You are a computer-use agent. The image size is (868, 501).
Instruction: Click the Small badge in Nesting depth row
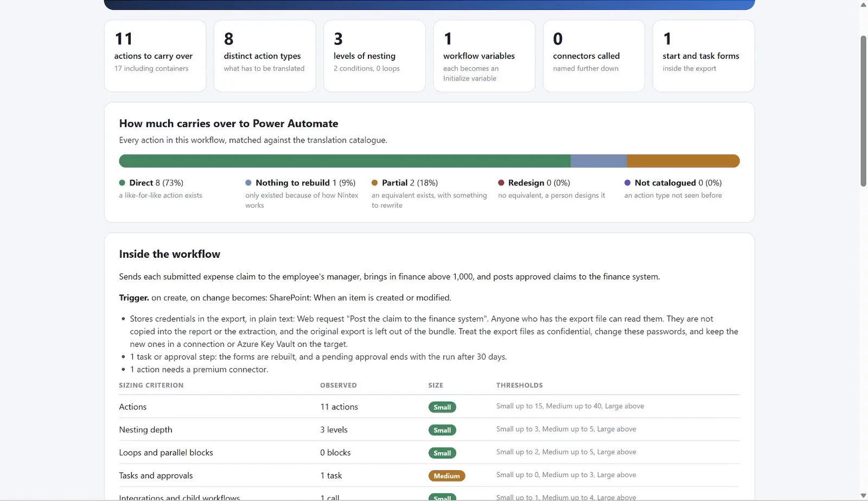tap(442, 430)
